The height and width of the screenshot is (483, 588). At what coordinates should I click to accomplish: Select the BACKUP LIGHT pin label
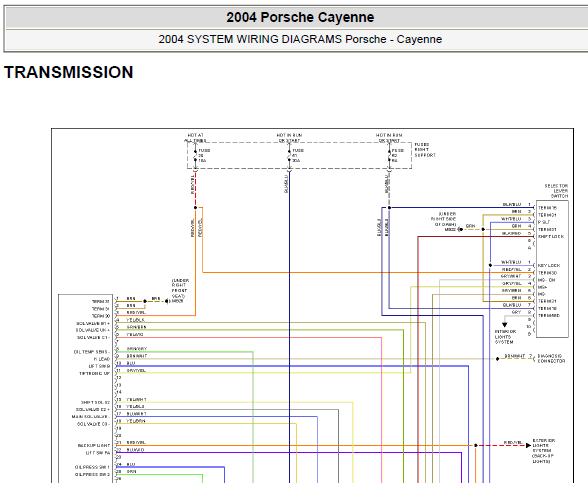(94, 446)
